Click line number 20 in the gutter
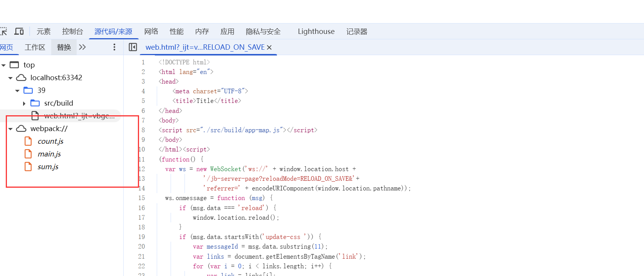 click(x=141, y=246)
